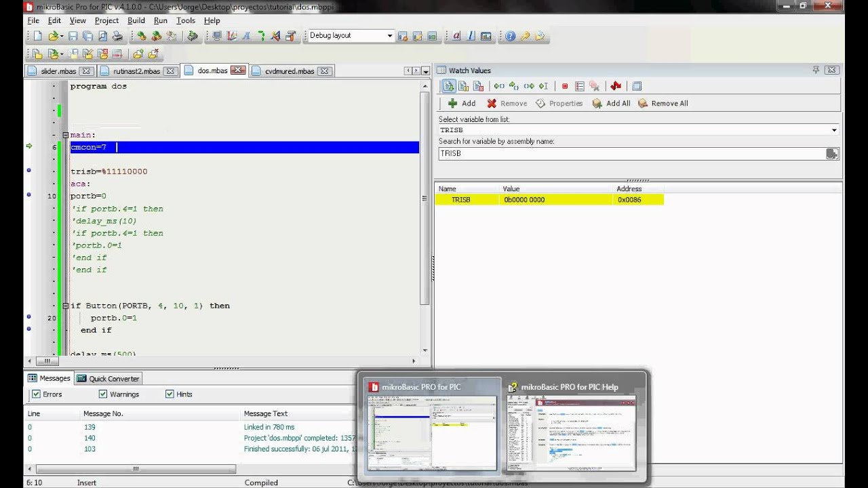Toggle breakpoint dot at portb=0 line 10

(28, 195)
